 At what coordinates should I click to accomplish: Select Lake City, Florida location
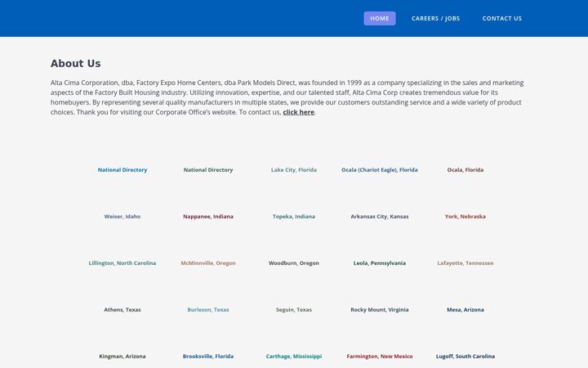294,170
